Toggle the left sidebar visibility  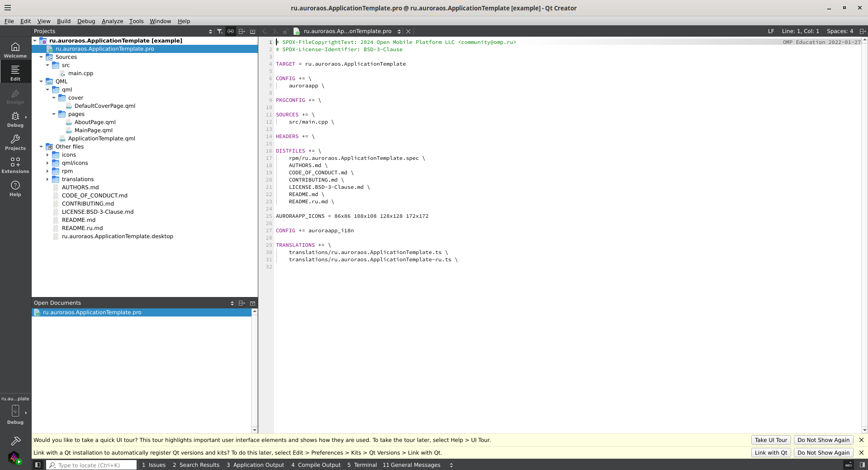[x=38, y=465]
